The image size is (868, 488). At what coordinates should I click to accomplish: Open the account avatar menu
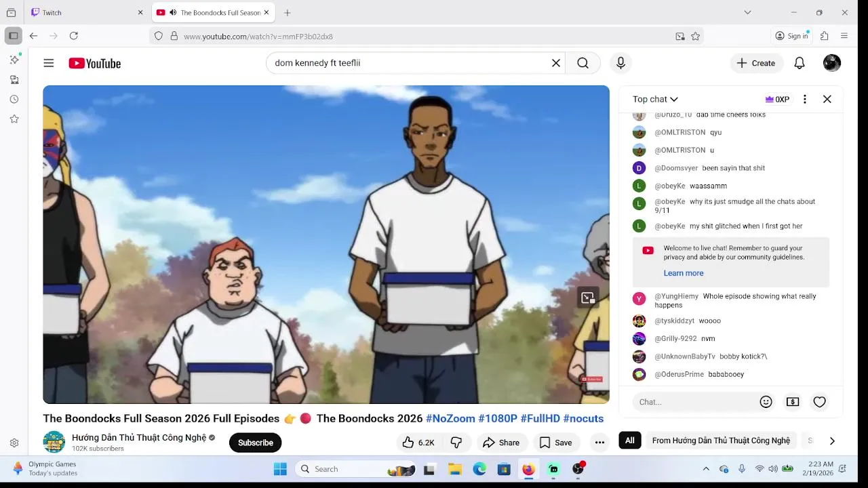click(832, 63)
